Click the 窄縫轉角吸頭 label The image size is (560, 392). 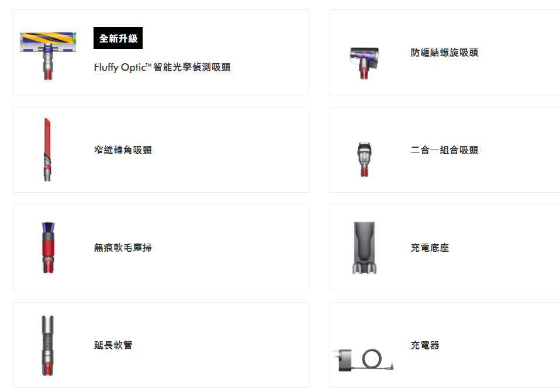(123, 150)
